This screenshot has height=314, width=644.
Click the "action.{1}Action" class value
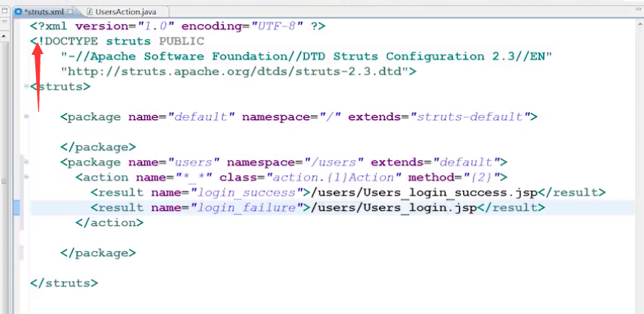(x=333, y=177)
